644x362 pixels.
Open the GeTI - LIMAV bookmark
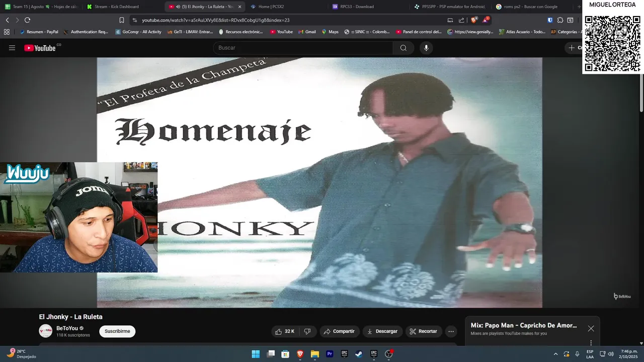[190, 32]
